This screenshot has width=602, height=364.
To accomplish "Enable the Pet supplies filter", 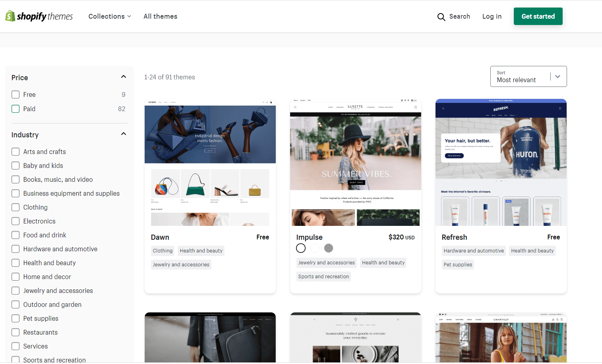I will click(x=15, y=318).
